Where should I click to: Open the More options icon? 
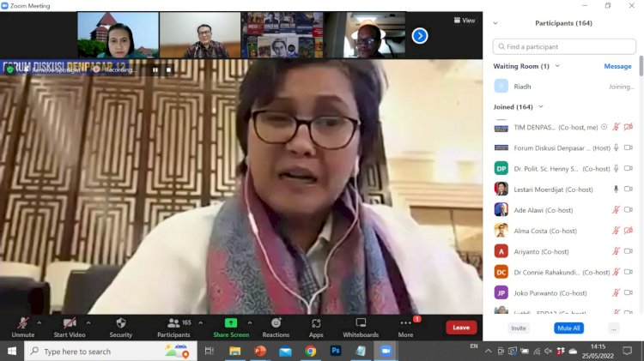point(405,323)
